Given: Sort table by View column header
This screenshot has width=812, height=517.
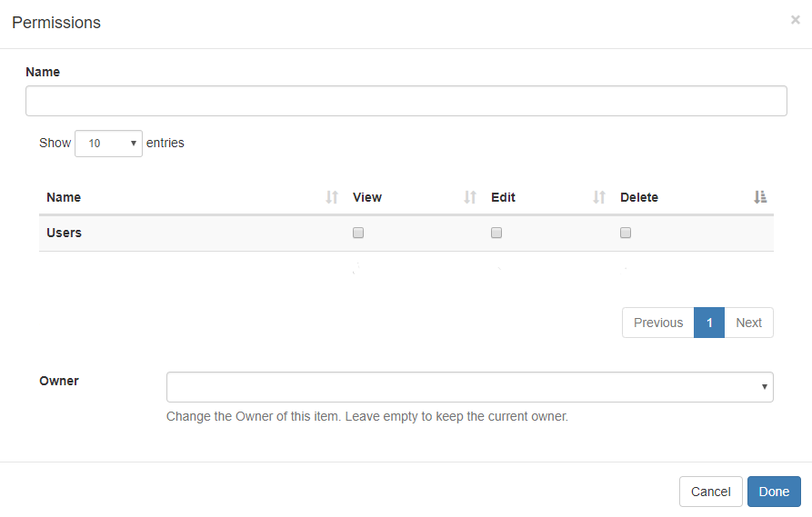Looking at the screenshot, I should [367, 197].
